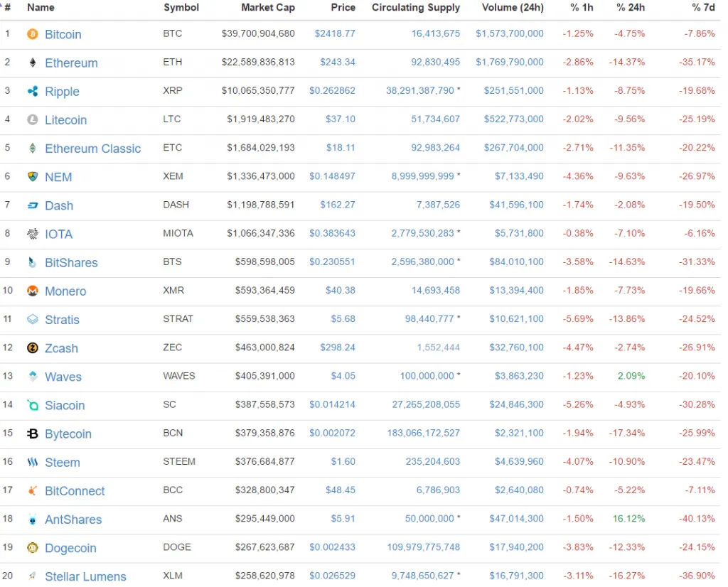
Task: Click the Siacoin logo icon
Action: pyautogui.click(x=33, y=404)
